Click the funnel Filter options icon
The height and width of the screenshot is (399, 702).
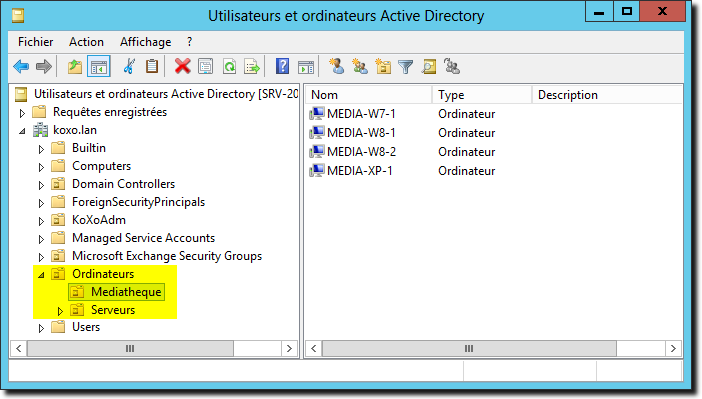point(406,67)
